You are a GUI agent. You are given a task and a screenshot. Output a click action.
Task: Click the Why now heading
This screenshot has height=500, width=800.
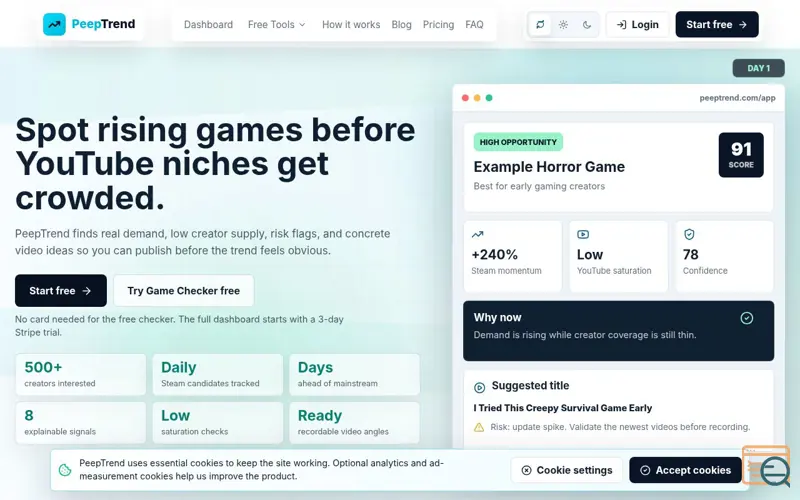[x=497, y=317]
